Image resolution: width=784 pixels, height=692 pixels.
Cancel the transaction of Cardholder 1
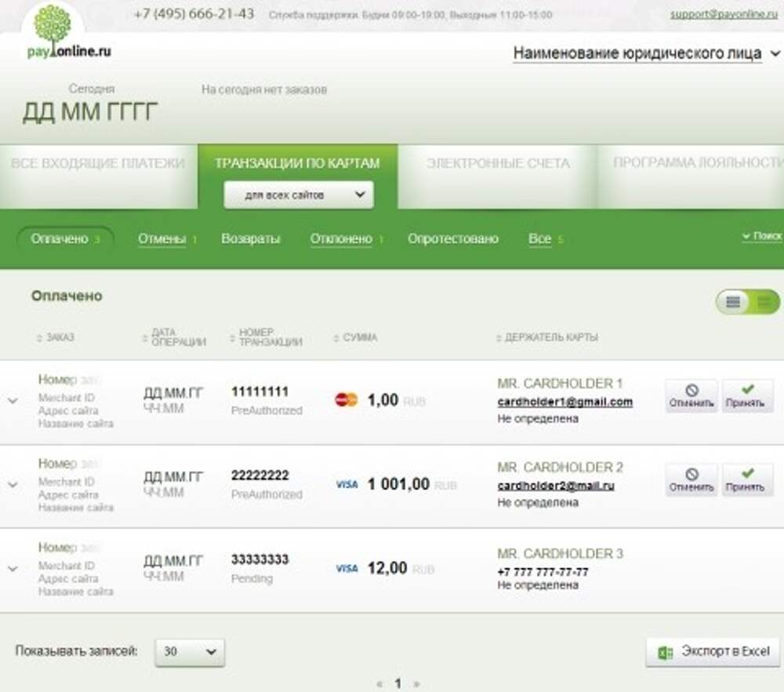(x=691, y=396)
